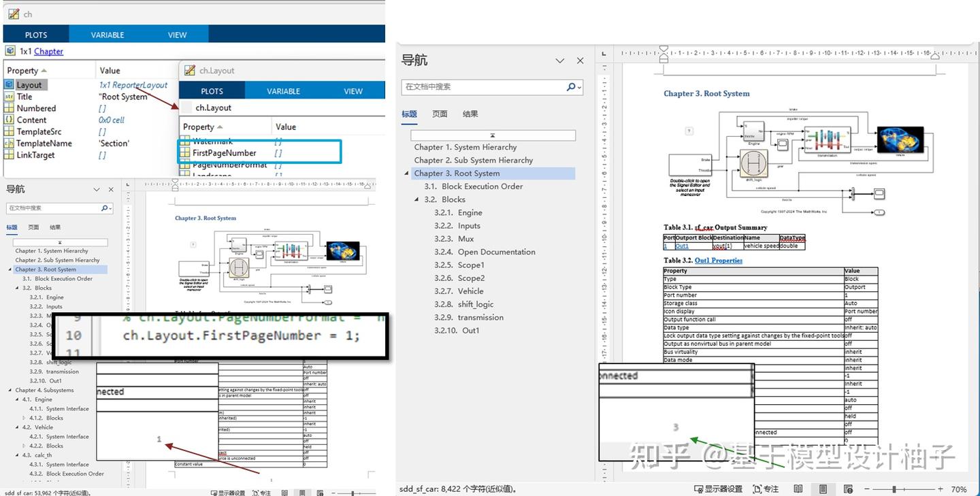The image size is (980, 496).
Task: Switch to Read Mode via status bar icon
Action: coord(798,489)
